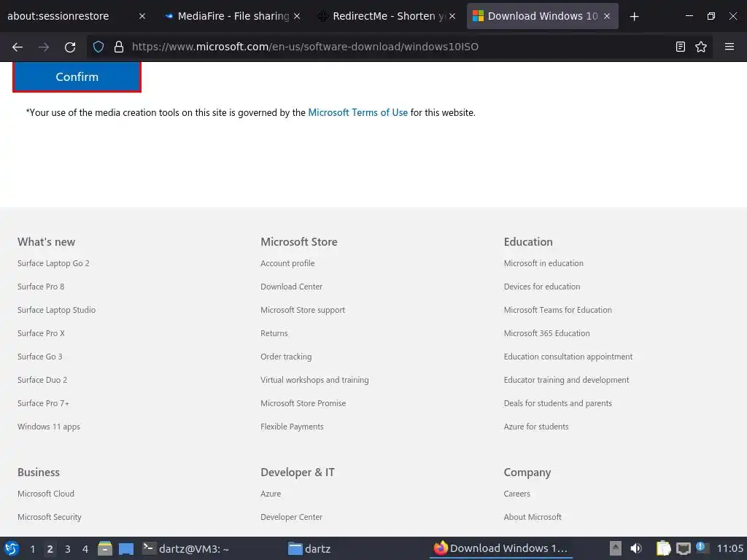
Task: Open the Azure link under Developer & IT
Action: (271, 494)
